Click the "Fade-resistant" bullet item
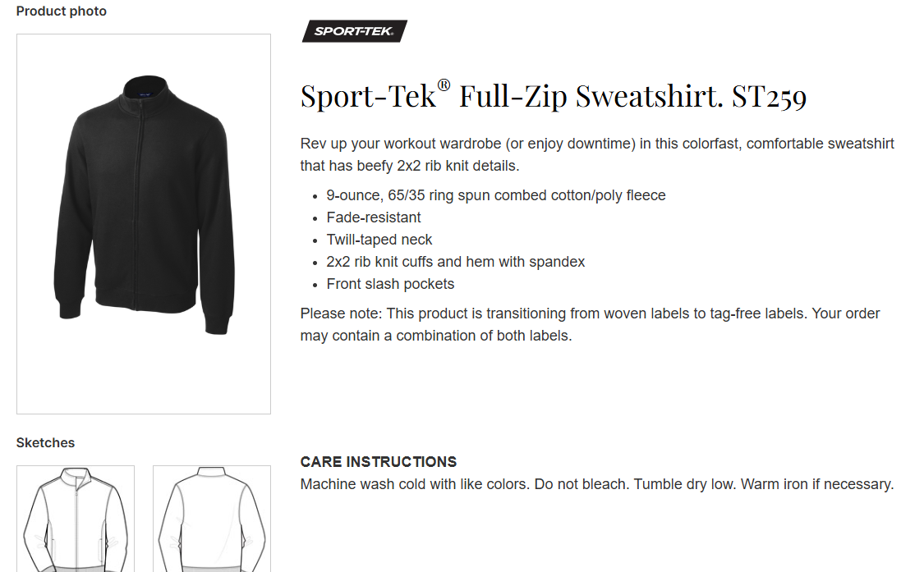The height and width of the screenshot is (572, 924). [x=374, y=217]
